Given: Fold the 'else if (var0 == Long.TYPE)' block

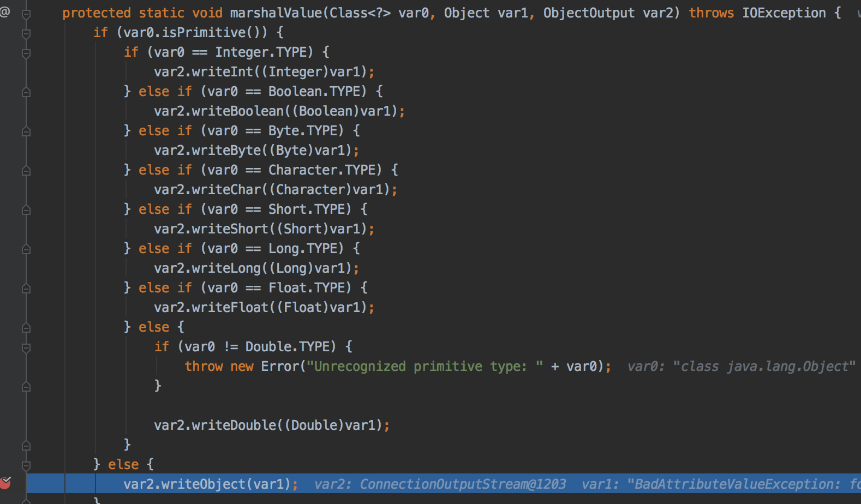Looking at the screenshot, I should tap(26, 249).
